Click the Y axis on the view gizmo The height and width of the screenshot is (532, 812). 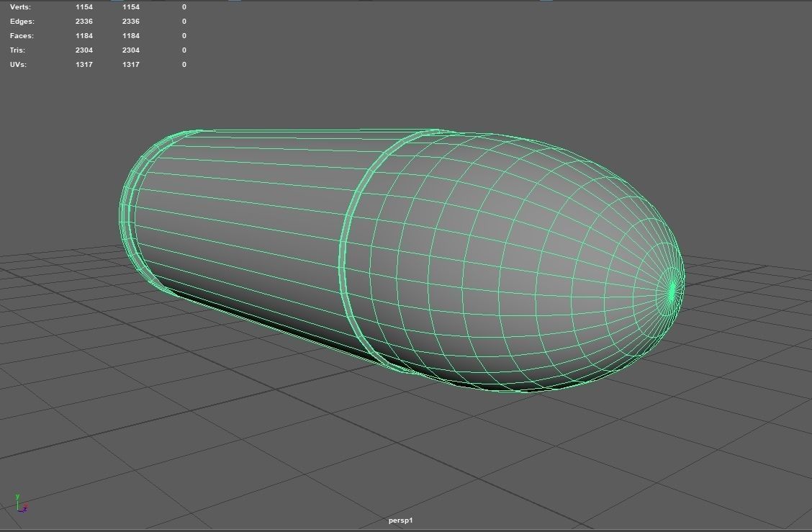click(x=17, y=496)
